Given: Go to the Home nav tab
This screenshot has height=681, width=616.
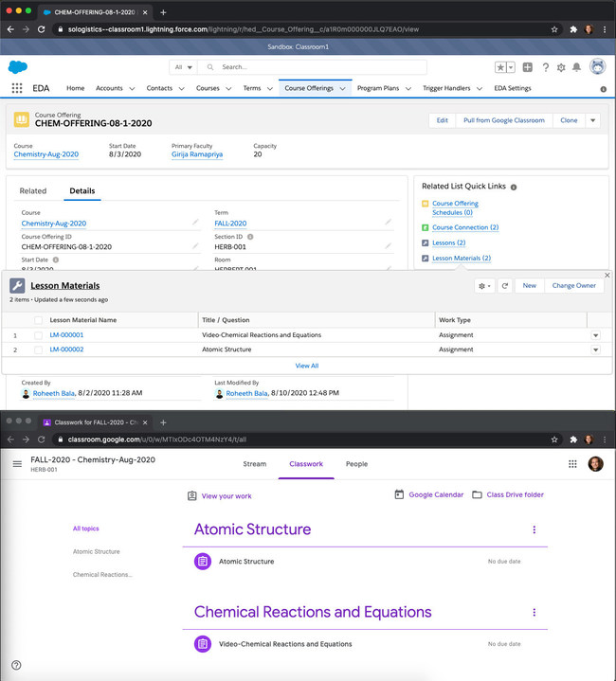Looking at the screenshot, I should pyautogui.click(x=76, y=88).
